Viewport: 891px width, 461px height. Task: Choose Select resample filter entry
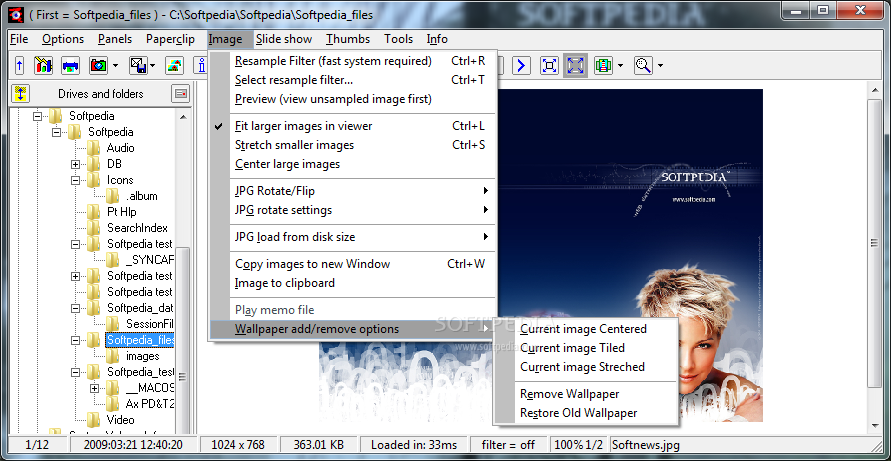click(352, 80)
